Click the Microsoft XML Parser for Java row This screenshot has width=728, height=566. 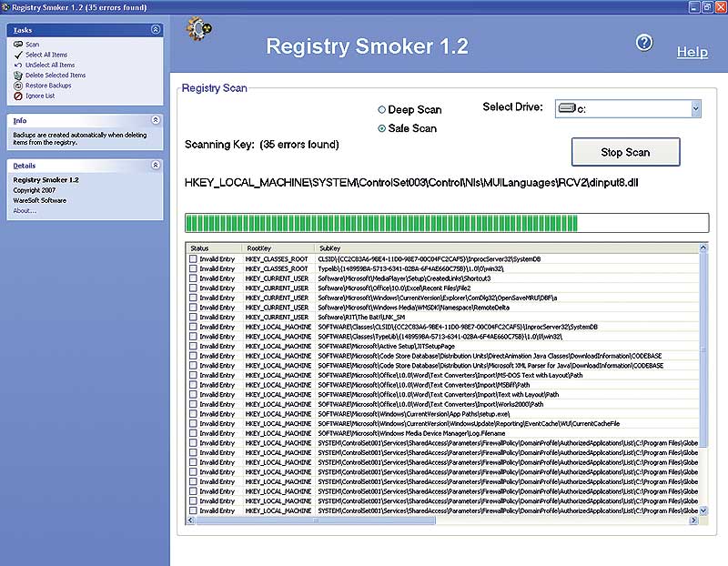coord(442,366)
